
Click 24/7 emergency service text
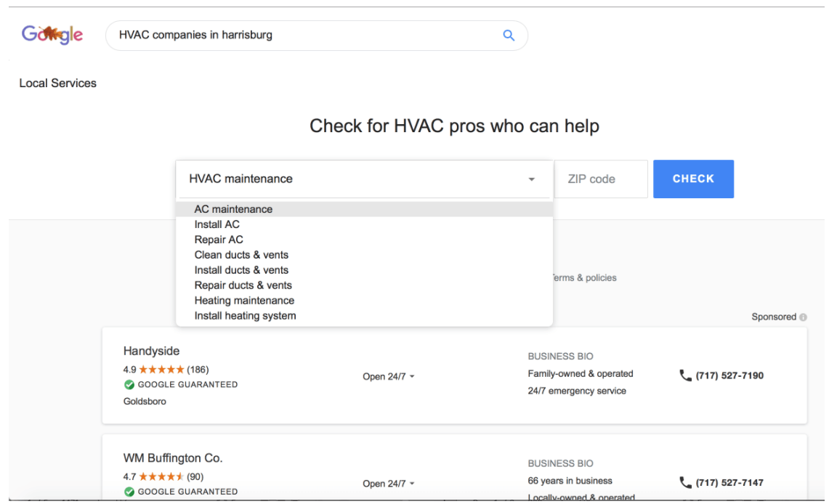click(x=577, y=391)
